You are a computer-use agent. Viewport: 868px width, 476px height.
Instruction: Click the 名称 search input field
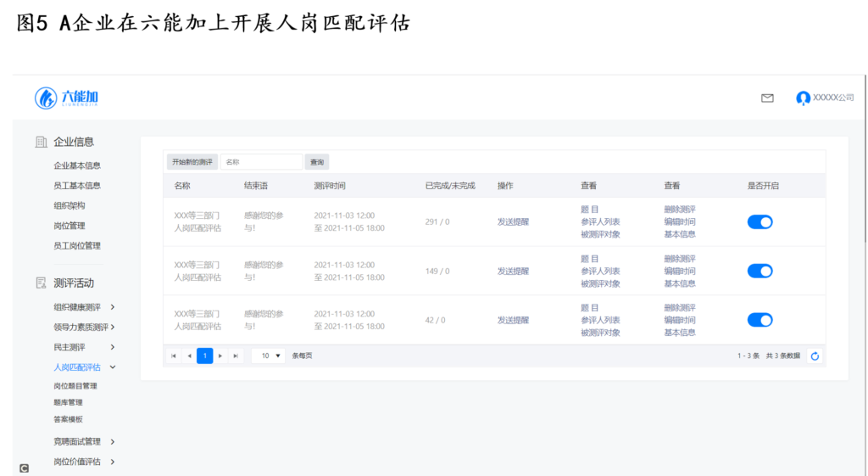point(261,162)
